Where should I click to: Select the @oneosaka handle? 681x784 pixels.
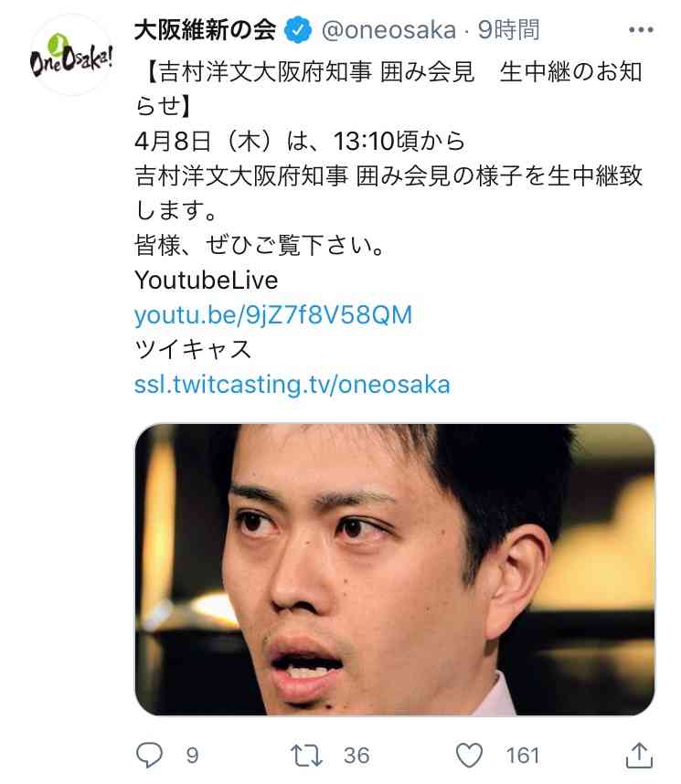pos(388,30)
